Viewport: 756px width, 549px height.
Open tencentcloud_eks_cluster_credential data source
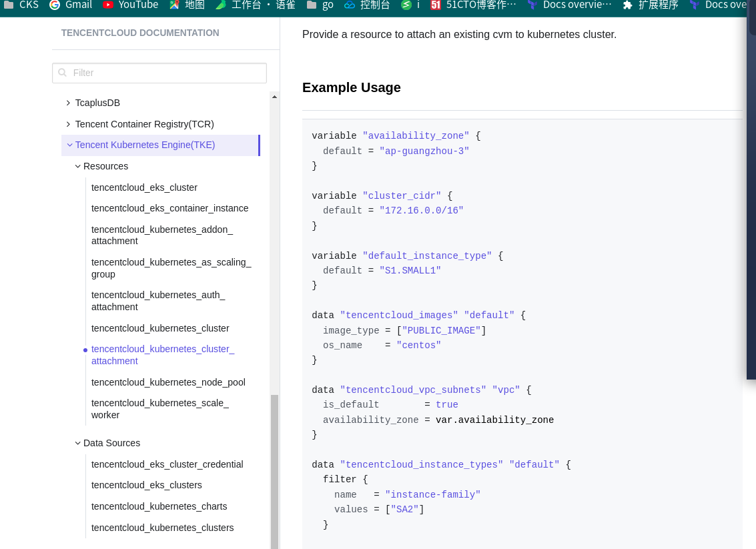(167, 464)
